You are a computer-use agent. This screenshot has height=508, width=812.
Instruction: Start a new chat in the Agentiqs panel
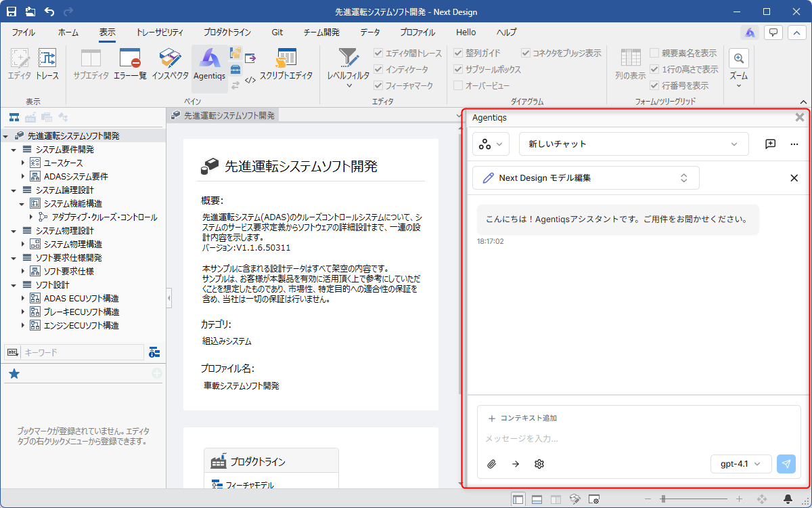coord(770,144)
